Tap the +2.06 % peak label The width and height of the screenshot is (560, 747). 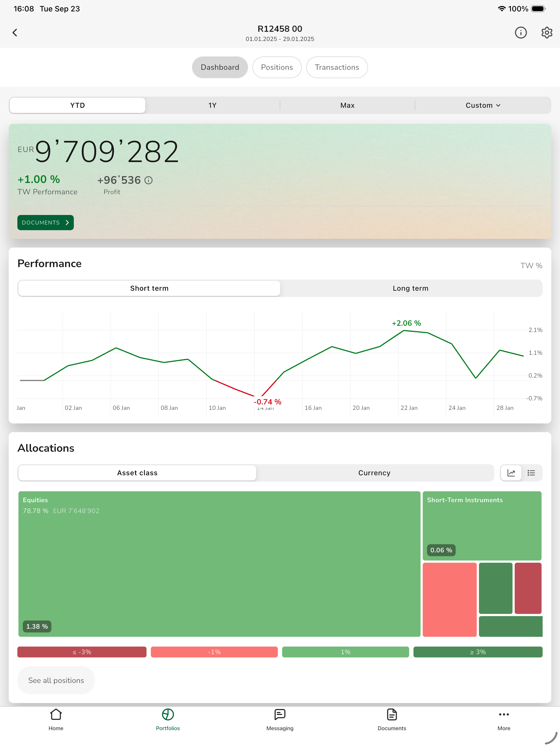pos(406,323)
